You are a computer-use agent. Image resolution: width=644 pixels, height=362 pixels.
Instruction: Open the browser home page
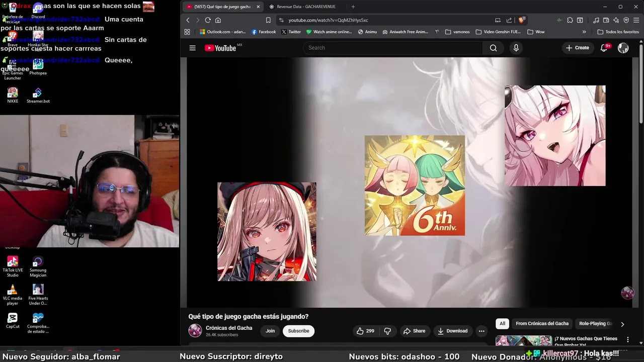click(218, 20)
